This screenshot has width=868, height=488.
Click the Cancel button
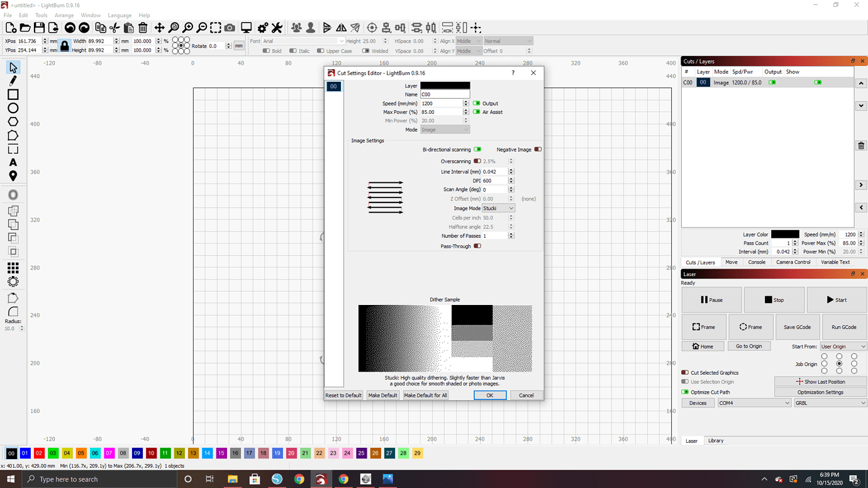tap(526, 396)
